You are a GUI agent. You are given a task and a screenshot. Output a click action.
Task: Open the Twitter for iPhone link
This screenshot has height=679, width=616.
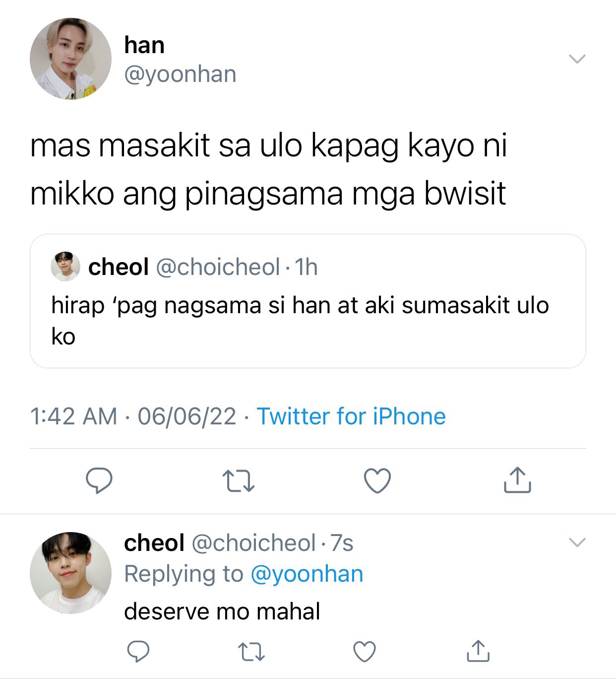(351, 416)
